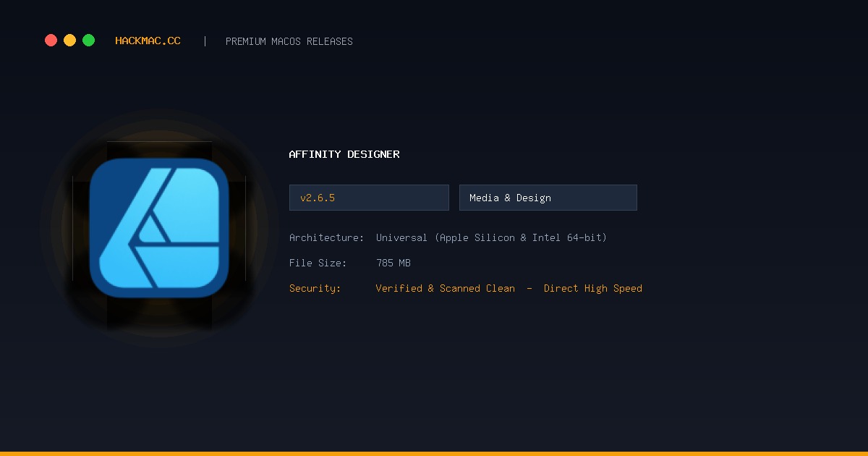Viewport: 868px width, 456px height.
Task: Click the yellow minimize window dot
Action: (x=69, y=41)
